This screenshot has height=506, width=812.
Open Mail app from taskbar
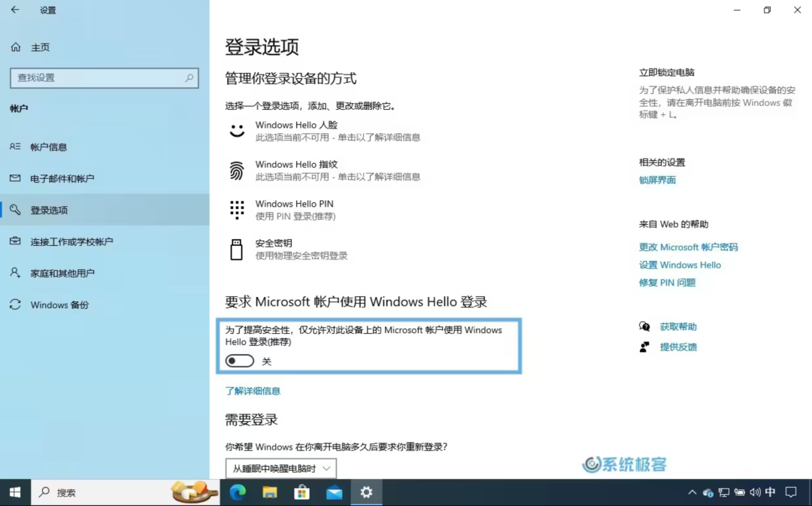(334, 492)
